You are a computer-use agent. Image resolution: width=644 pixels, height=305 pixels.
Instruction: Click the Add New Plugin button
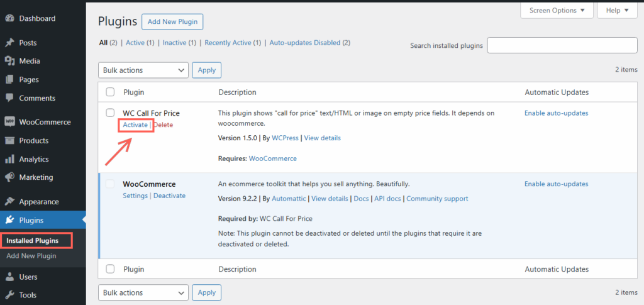172,22
